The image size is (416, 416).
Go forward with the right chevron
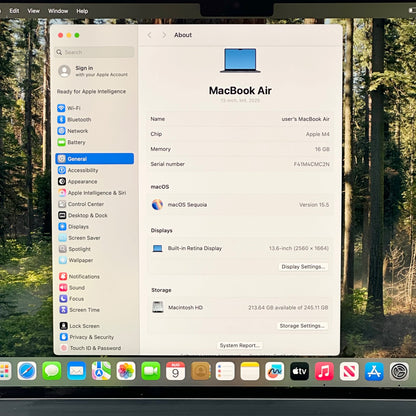(x=164, y=35)
